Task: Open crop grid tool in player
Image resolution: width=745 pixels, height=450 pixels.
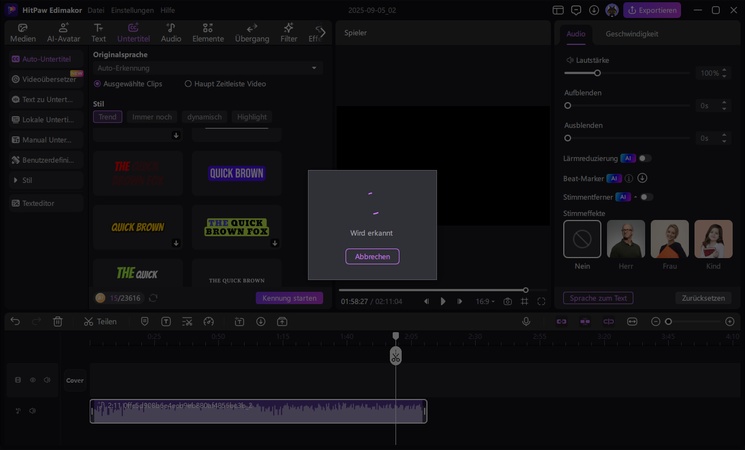Action: (x=525, y=301)
